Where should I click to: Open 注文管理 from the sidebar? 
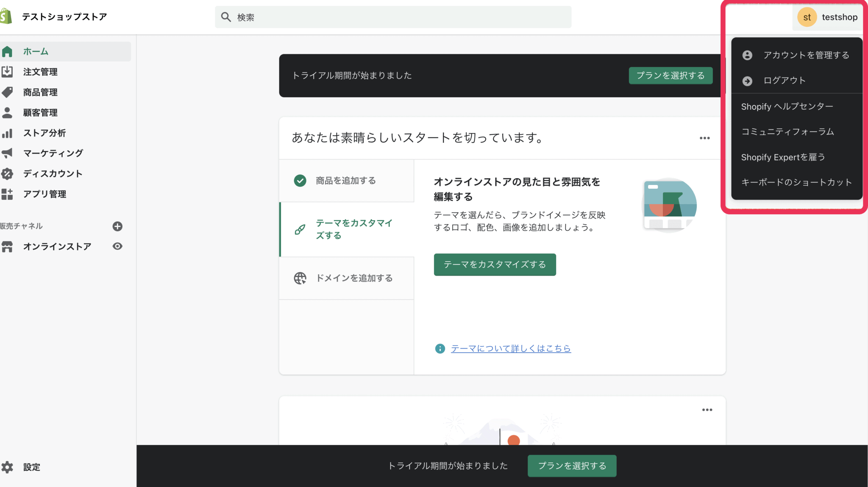40,72
